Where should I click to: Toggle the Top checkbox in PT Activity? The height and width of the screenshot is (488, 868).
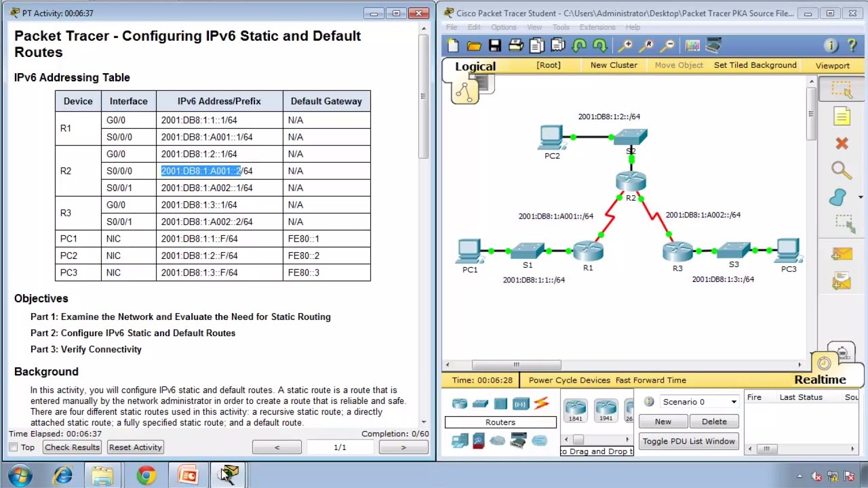pyautogui.click(x=14, y=447)
